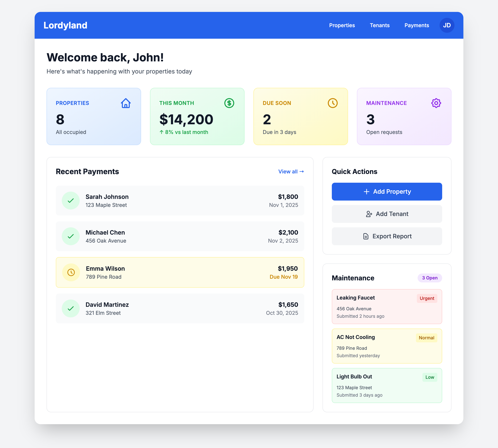The width and height of the screenshot is (498, 448).
Task: Click the person-plus icon on Add Tenant
Action: pos(369,214)
